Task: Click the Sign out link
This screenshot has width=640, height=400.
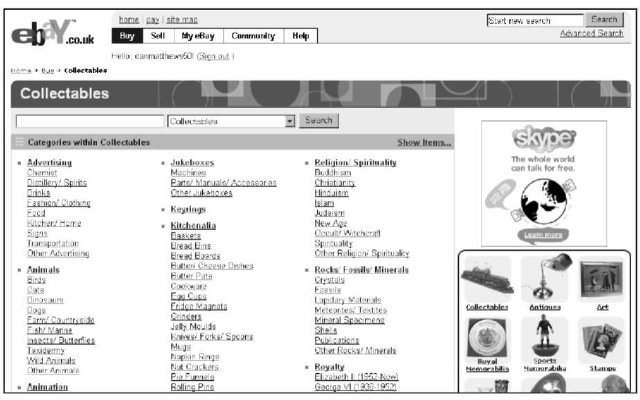Action: [x=213, y=56]
